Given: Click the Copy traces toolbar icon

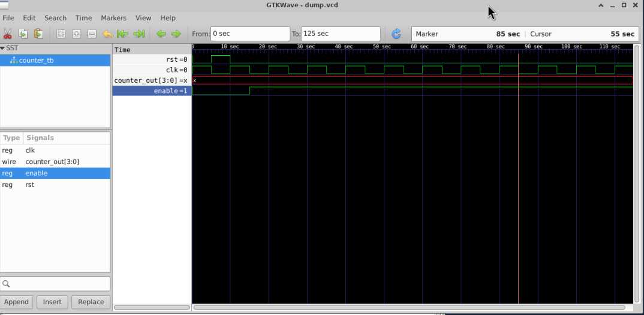Looking at the screenshot, I should tap(23, 34).
